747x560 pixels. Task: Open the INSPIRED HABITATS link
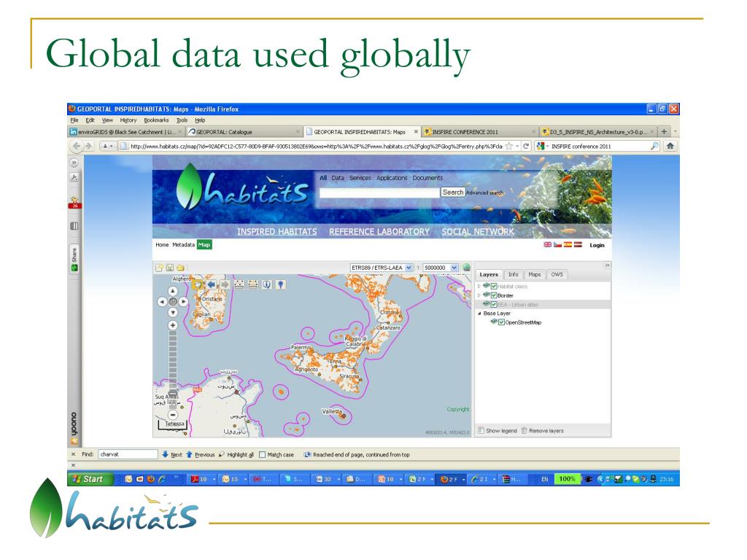pos(276,231)
